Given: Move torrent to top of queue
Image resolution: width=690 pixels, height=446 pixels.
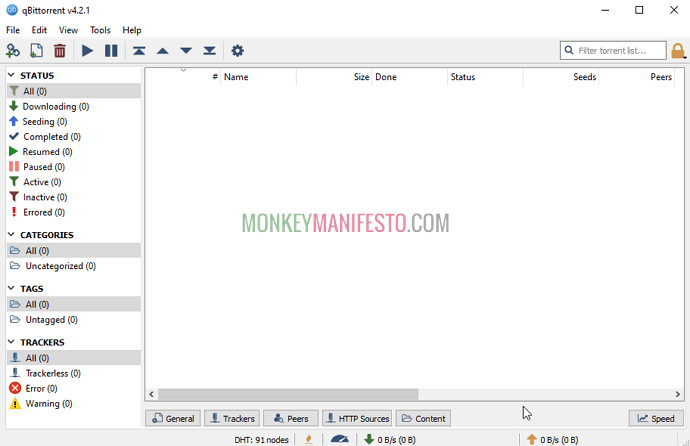Looking at the screenshot, I should pos(139,51).
